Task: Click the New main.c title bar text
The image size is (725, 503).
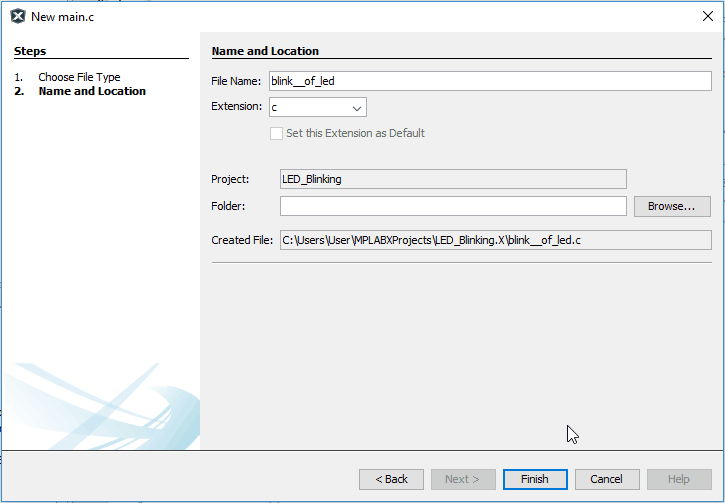Action: (63, 16)
